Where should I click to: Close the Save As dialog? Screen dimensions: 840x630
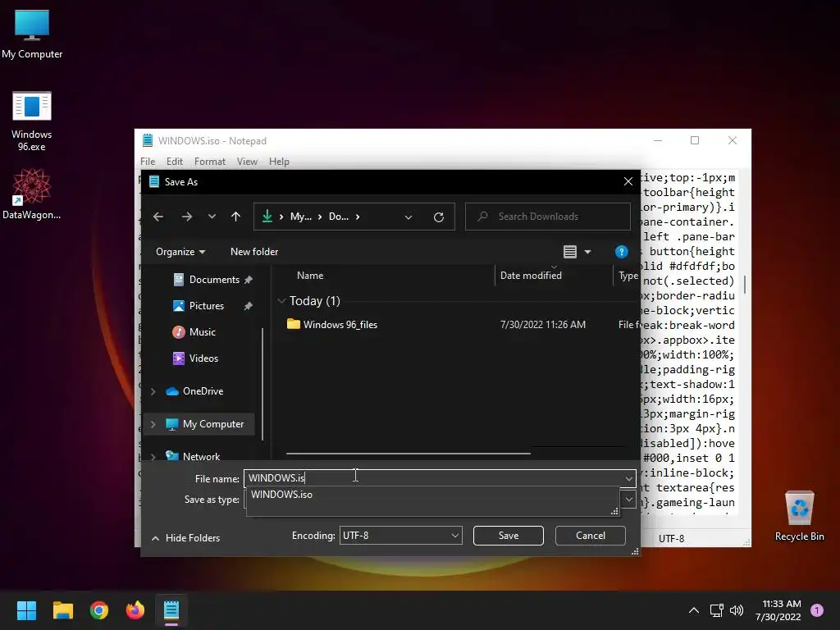(x=628, y=181)
